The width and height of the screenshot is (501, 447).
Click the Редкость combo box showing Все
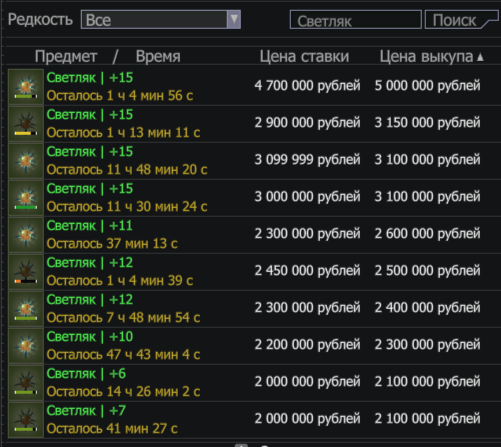click(161, 19)
